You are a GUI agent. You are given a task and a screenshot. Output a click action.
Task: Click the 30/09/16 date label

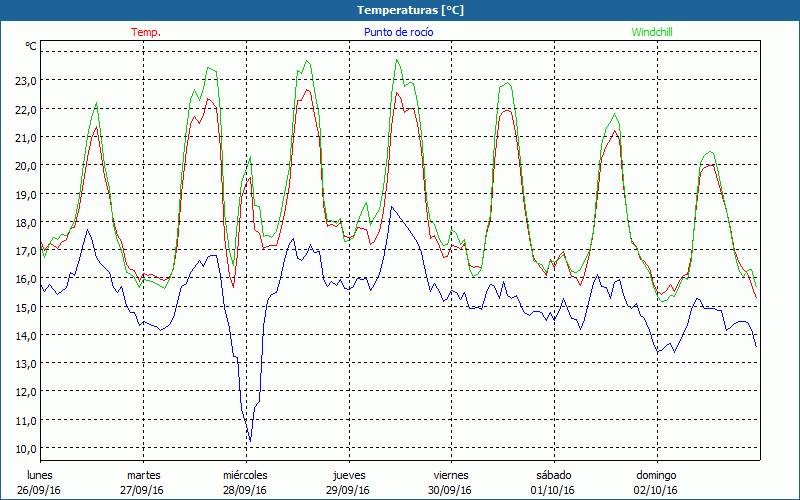451,490
